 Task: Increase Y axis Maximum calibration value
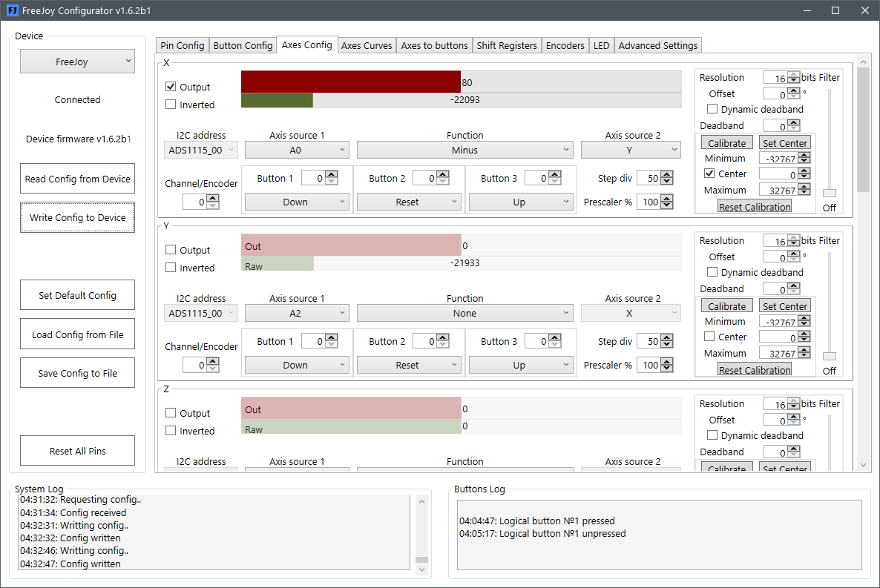coord(804,350)
